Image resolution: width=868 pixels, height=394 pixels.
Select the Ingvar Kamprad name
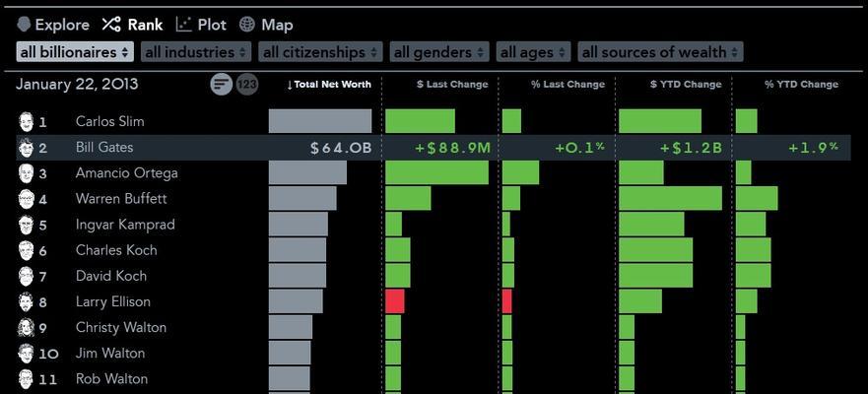click(125, 225)
